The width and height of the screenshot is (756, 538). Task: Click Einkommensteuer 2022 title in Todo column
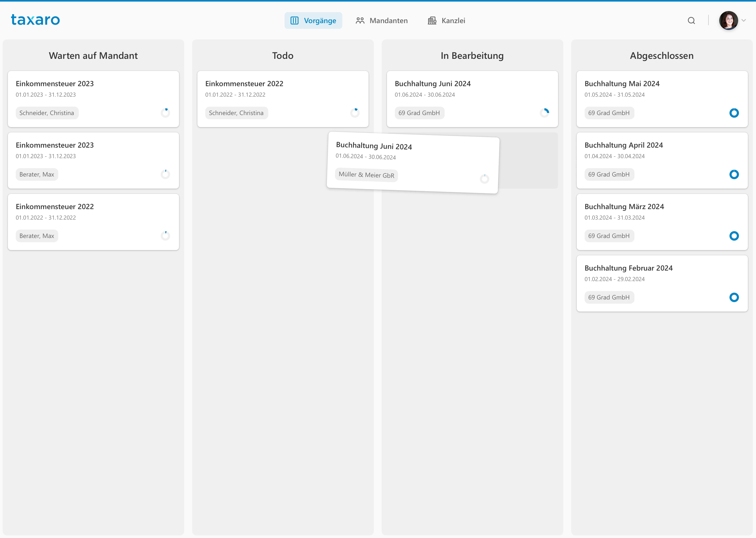pyautogui.click(x=244, y=84)
